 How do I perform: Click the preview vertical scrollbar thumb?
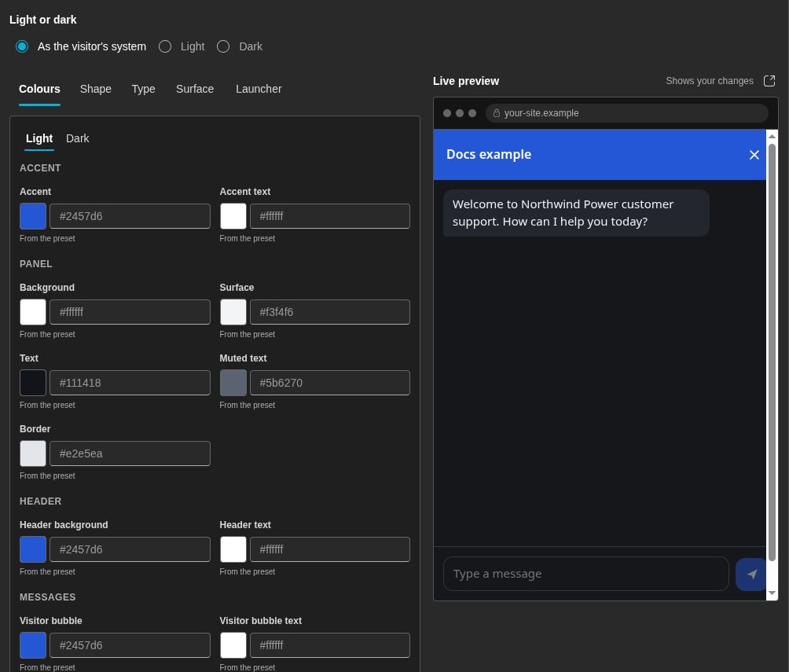772,352
